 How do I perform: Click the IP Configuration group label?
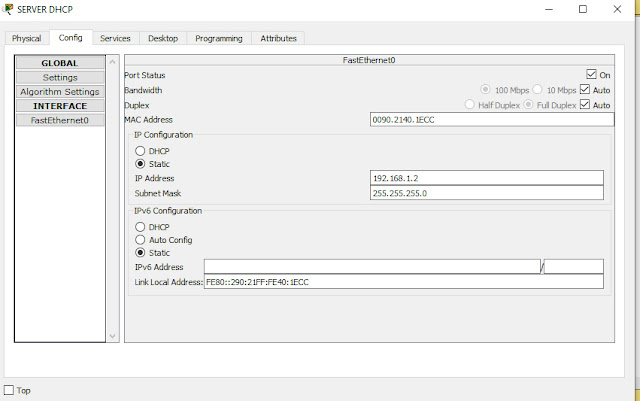(x=163, y=135)
